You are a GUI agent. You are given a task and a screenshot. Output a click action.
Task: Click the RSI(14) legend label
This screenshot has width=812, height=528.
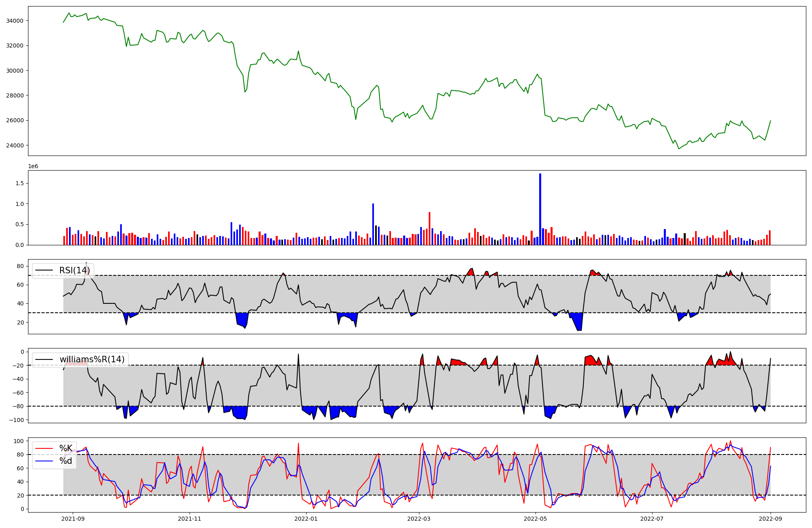74,270
